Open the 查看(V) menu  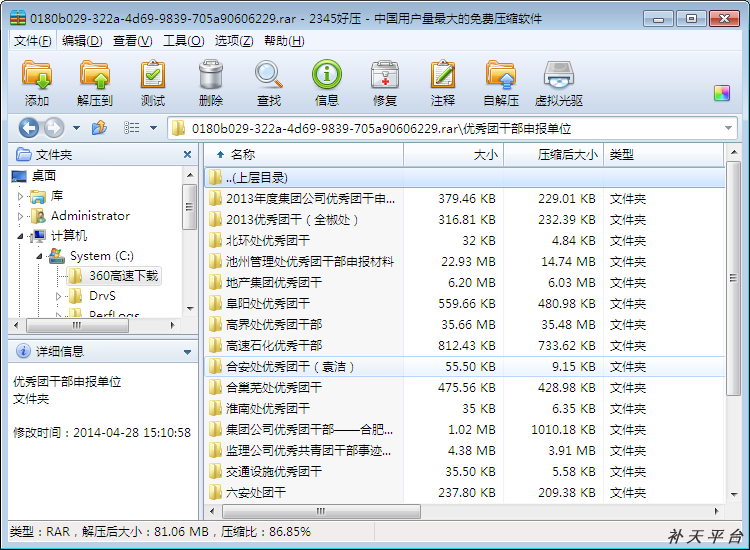point(132,41)
